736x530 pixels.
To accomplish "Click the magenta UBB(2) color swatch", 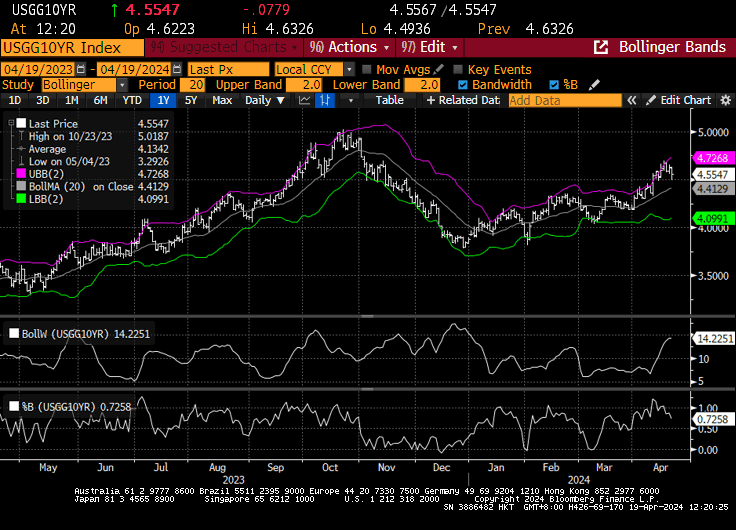I will (21, 174).
